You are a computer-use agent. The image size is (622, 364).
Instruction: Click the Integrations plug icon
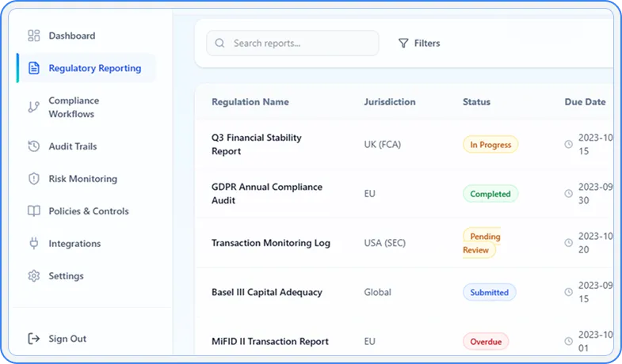[33, 244]
